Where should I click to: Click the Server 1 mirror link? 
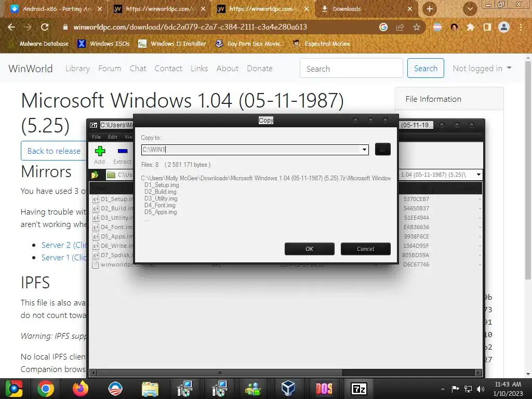click(64, 258)
